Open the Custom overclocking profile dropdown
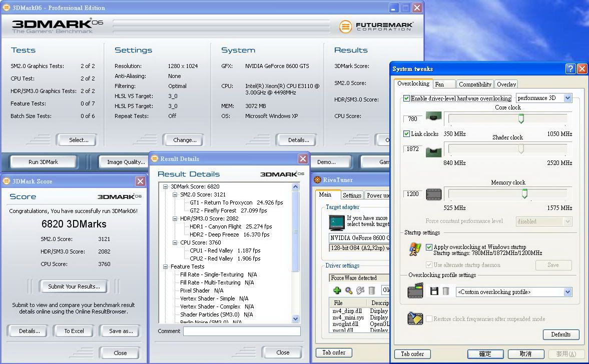The height and width of the screenshot is (364, 589). coord(567,292)
